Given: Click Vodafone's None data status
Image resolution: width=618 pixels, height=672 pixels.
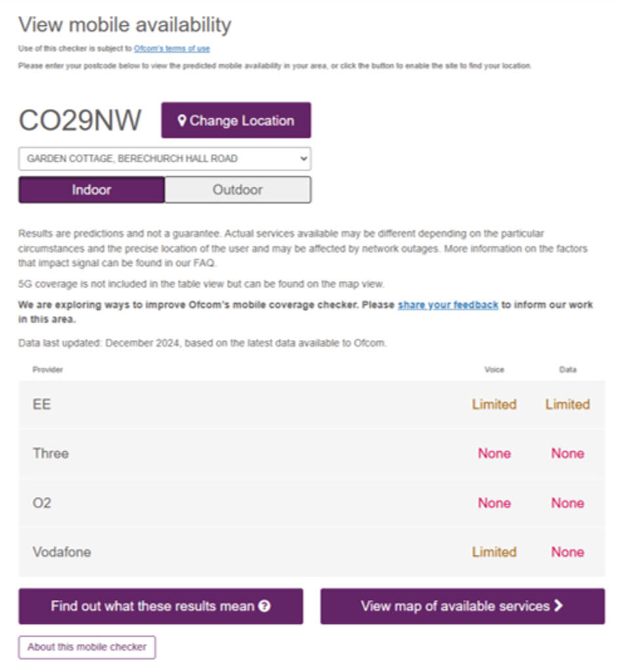Looking at the screenshot, I should [567, 552].
